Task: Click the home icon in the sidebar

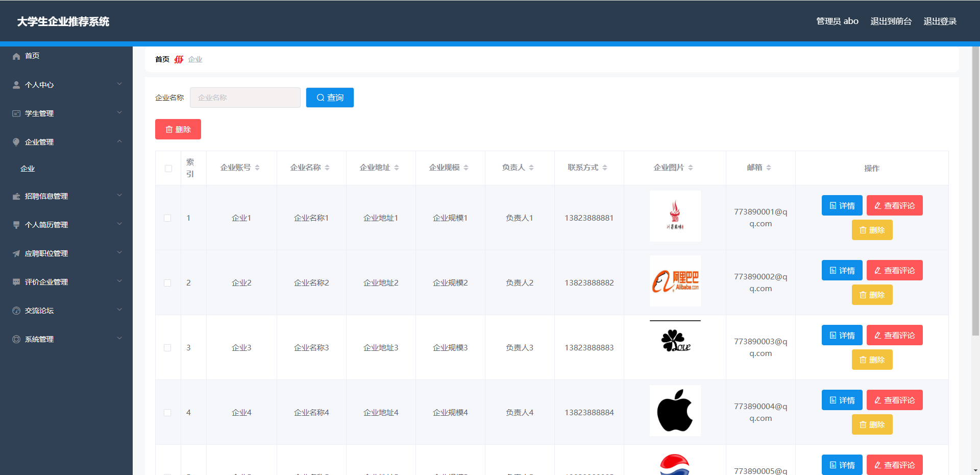Action: 16,56
